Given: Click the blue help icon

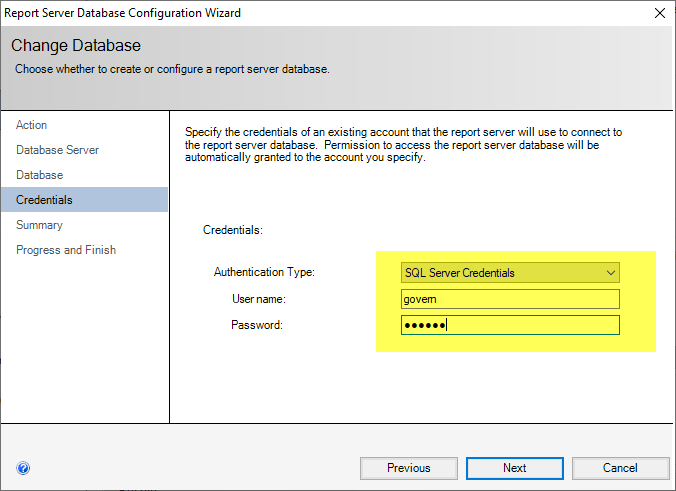Looking at the screenshot, I should point(24,468).
